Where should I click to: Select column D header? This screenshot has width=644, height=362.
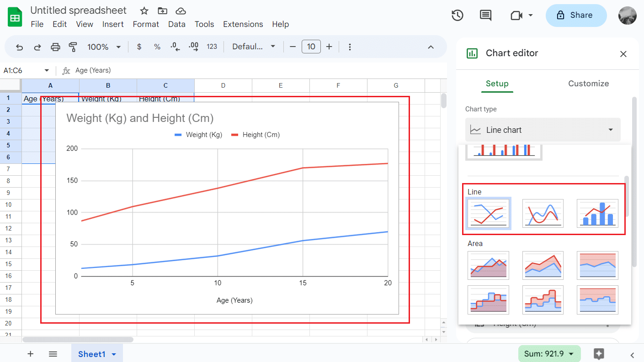click(x=223, y=85)
